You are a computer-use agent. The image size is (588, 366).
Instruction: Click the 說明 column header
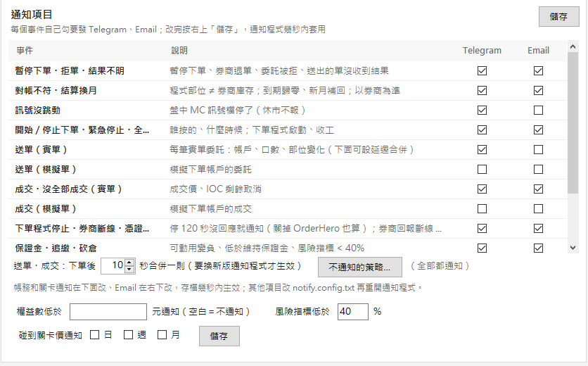click(179, 50)
